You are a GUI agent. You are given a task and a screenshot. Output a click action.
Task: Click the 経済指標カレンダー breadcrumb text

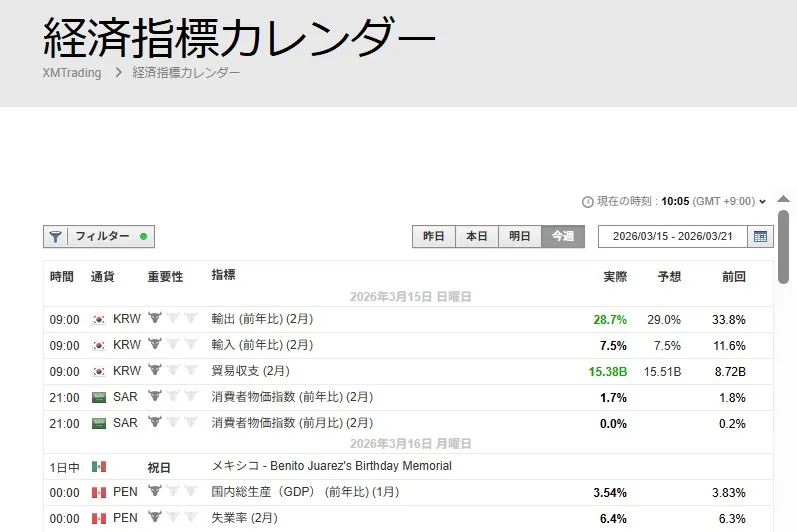click(x=186, y=73)
